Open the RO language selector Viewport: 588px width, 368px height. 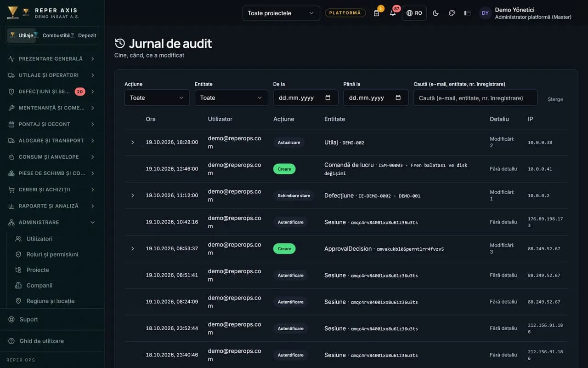(414, 13)
